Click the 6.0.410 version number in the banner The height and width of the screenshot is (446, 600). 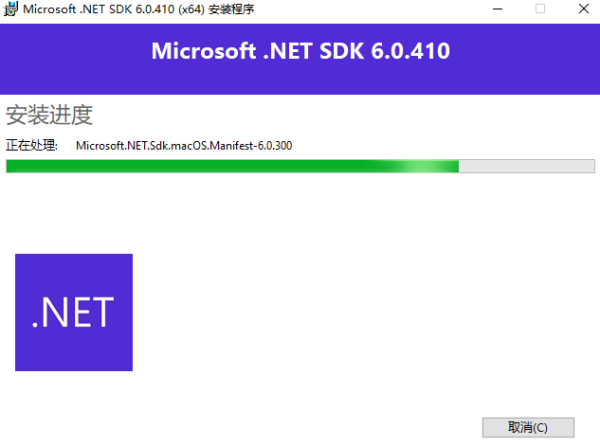[411, 51]
